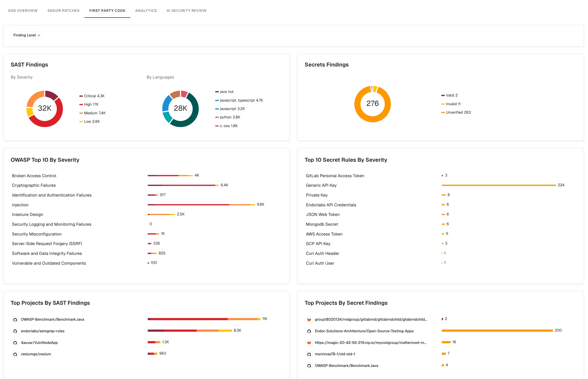Click GitHub icon beside Endor-Solutions-Architecture project
This screenshot has height=379, width=588.
(x=309, y=331)
